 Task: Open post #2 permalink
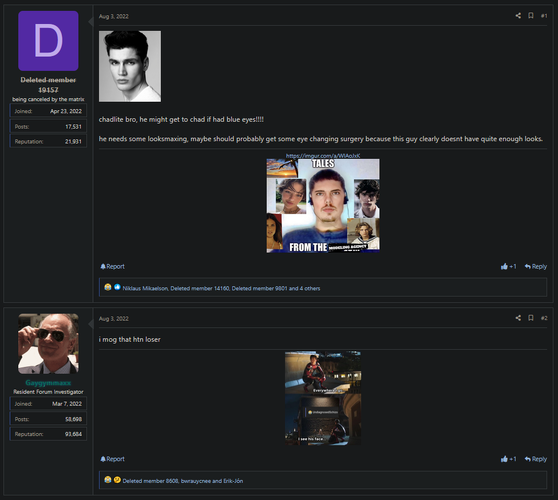click(x=544, y=318)
